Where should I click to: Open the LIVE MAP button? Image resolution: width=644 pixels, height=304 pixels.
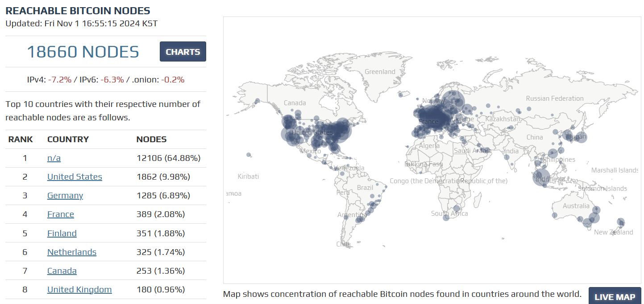pos(615,296)
